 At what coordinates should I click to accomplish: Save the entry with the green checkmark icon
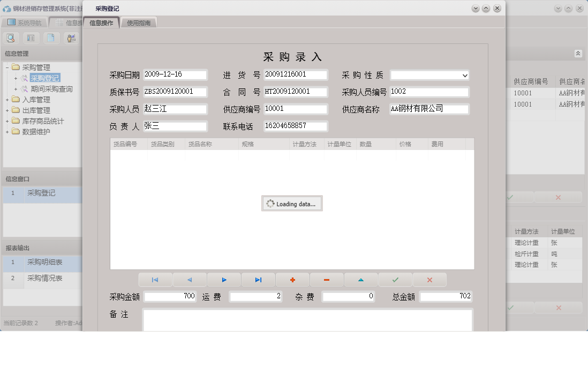pyautogui.click(x=395, y=279)
